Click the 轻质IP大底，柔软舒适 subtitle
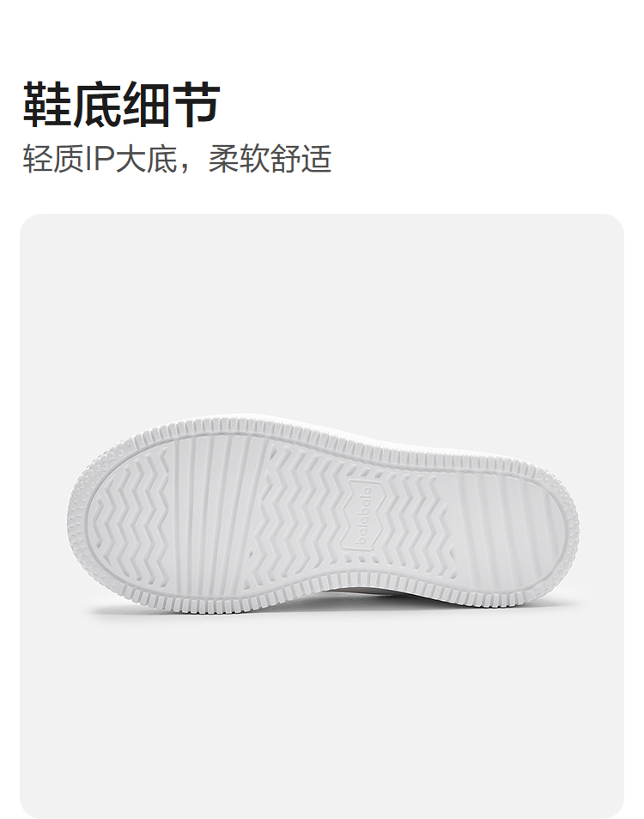Image resolution: width=644 pixels, height=819 pixels. pyautogui.click(x=177, y=159)
